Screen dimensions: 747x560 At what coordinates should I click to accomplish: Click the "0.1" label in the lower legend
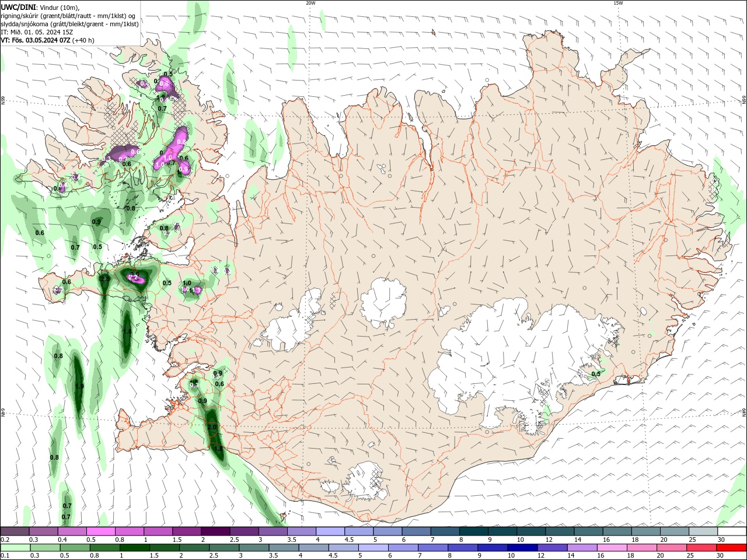(5, 556)
